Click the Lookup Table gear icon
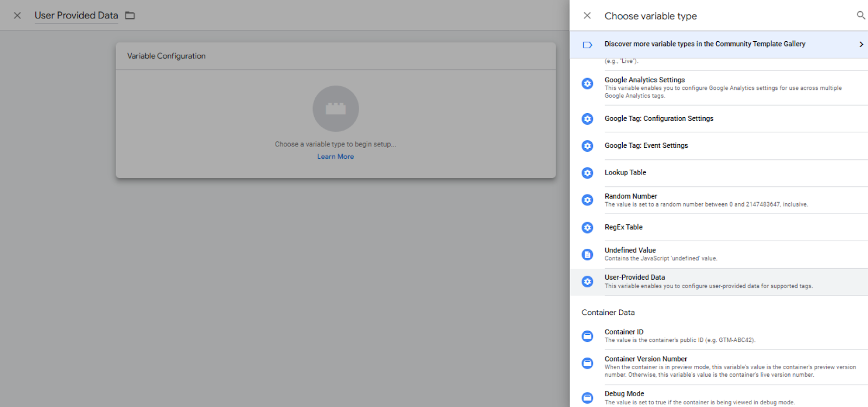868x407 pixels. click(588, 173)
